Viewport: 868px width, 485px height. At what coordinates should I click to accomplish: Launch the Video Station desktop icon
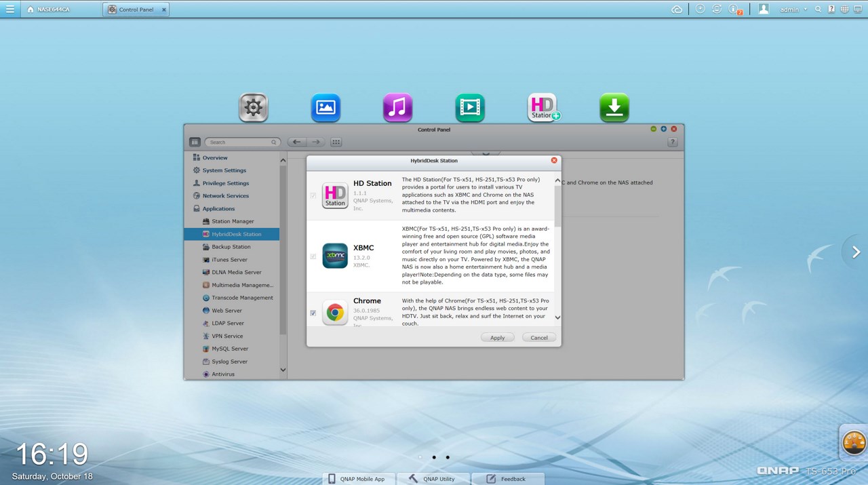pyautogui.click(x=470, y=108)
